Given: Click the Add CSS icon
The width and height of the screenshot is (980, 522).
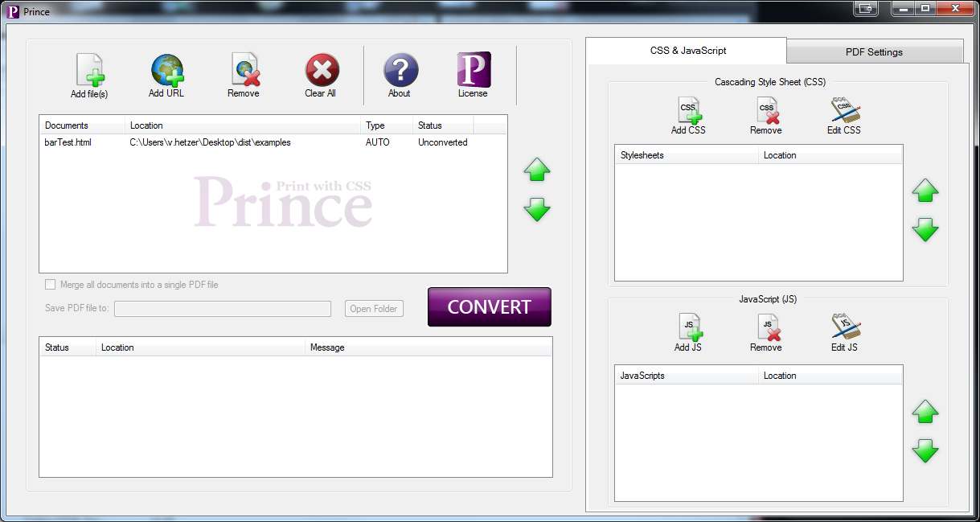Looking at the screenshot, I should 688,111.
